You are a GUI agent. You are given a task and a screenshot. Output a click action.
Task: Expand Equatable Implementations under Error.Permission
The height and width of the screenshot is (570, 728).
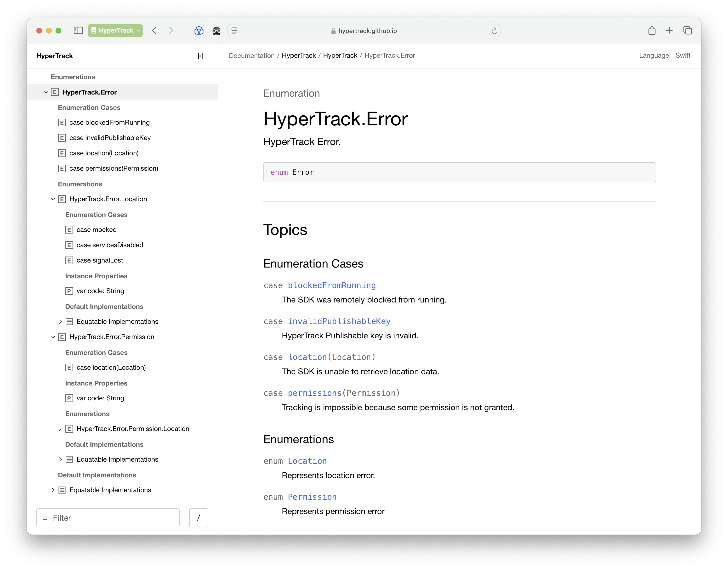point(60,459)
